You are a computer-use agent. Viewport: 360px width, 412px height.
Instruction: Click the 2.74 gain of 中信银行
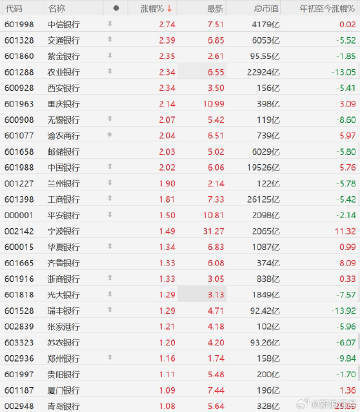[x=167, y=24]
